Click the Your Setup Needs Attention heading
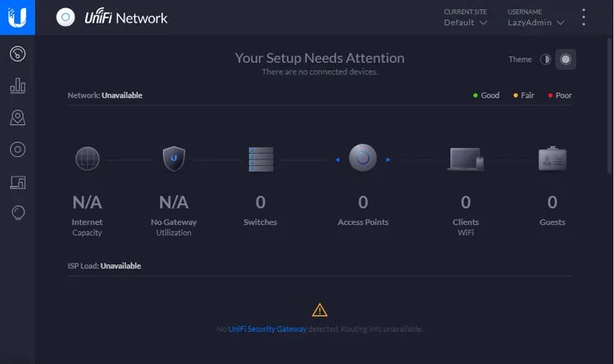This screenshot has height=364, width=614. coord(319,58)
